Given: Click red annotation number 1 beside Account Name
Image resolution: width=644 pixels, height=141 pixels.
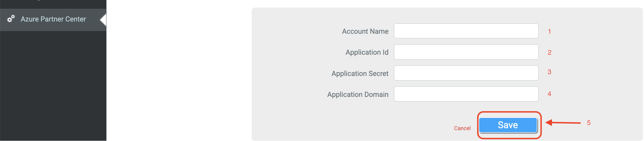Looking at the screenshot, I should click(x=549, y=32).
